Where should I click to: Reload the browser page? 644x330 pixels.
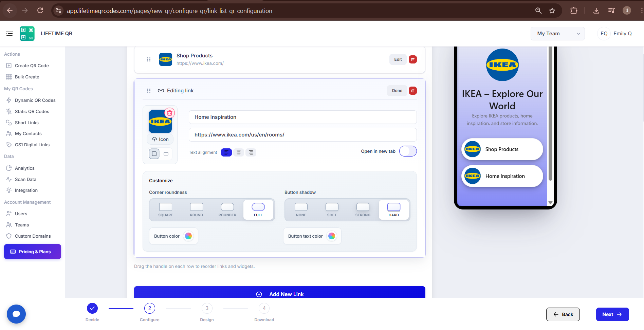(x=40, y=11)
